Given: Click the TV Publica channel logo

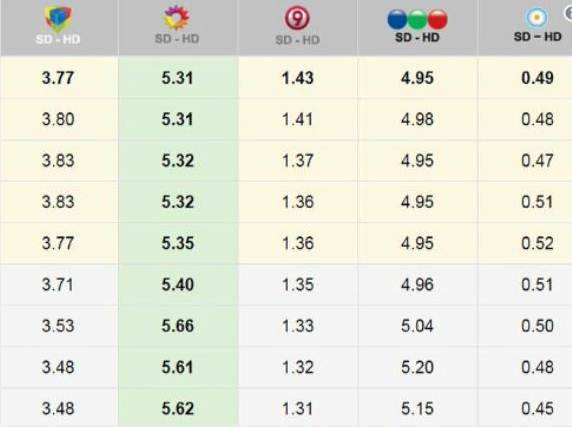Looking at the screenshot, I should [x=537, y=17].
